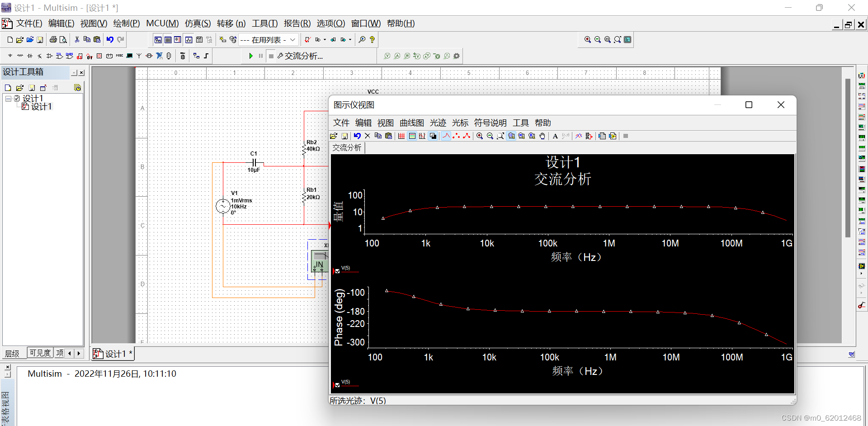Toggle line-only trace display in Grapher
Image resolution: width=868 pixels, height=426 pixels.
click(446, 136)
